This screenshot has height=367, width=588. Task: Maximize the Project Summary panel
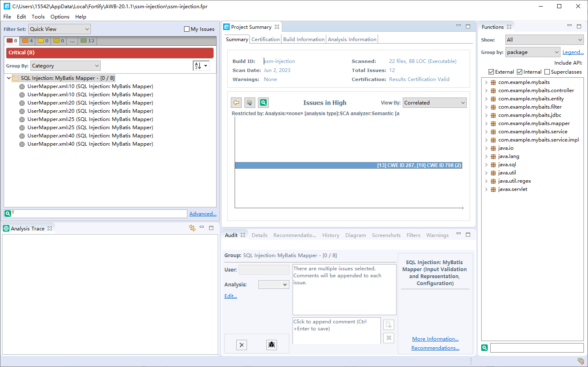468,26
